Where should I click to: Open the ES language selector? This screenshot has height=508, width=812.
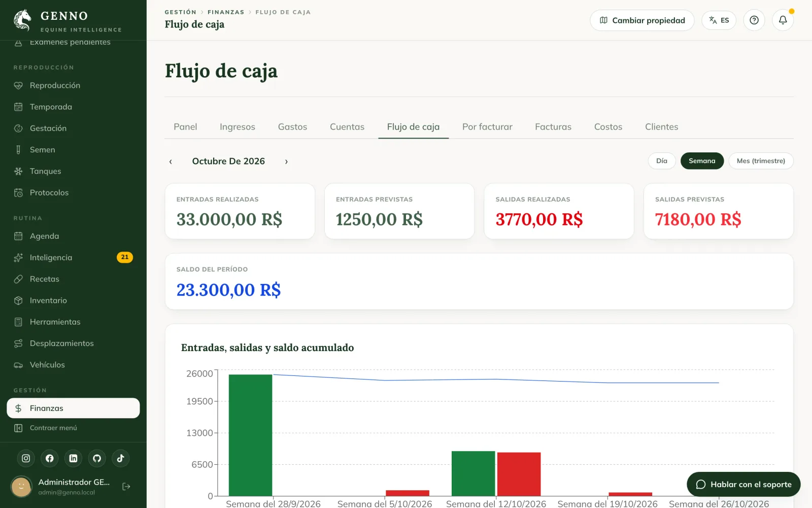[719, 20]
